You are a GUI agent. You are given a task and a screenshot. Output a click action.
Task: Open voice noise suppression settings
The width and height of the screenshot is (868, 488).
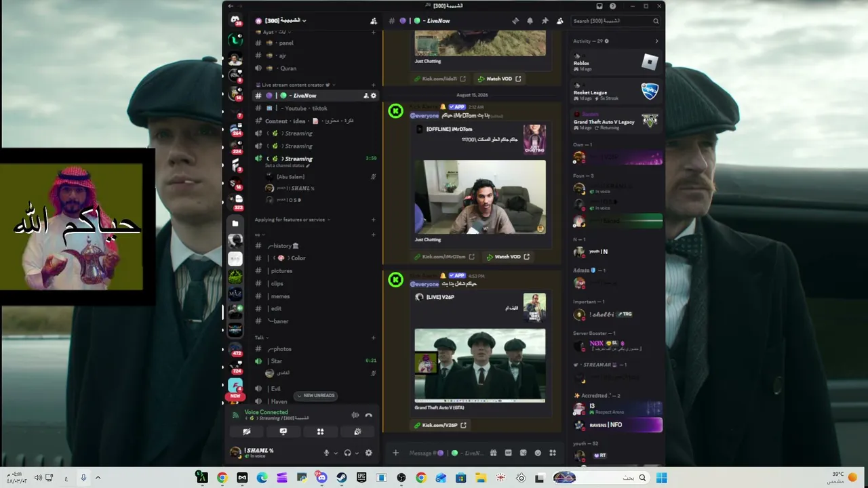pyautogui.click(x=355, y=415)
